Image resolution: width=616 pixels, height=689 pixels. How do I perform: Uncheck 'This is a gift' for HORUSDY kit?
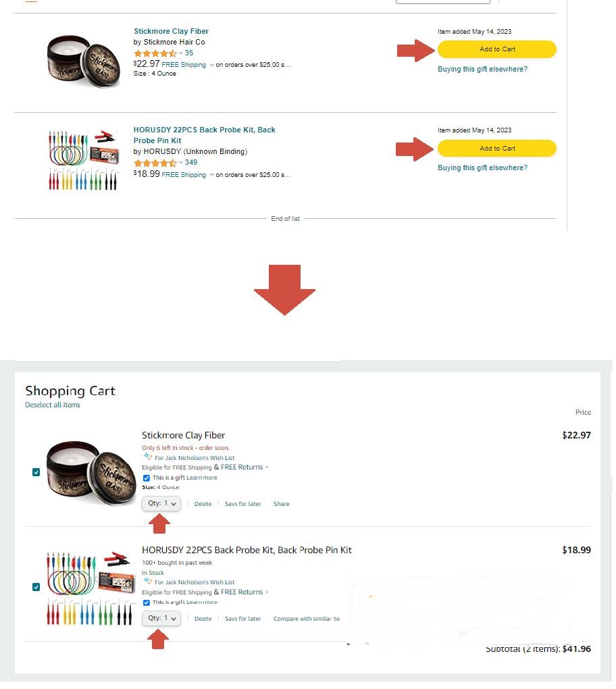click(147, 603)
